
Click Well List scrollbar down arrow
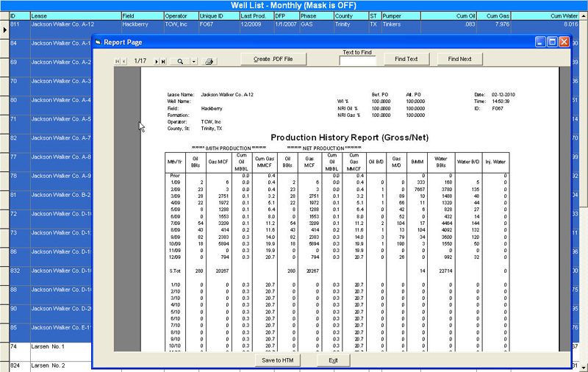pos(584,368)
